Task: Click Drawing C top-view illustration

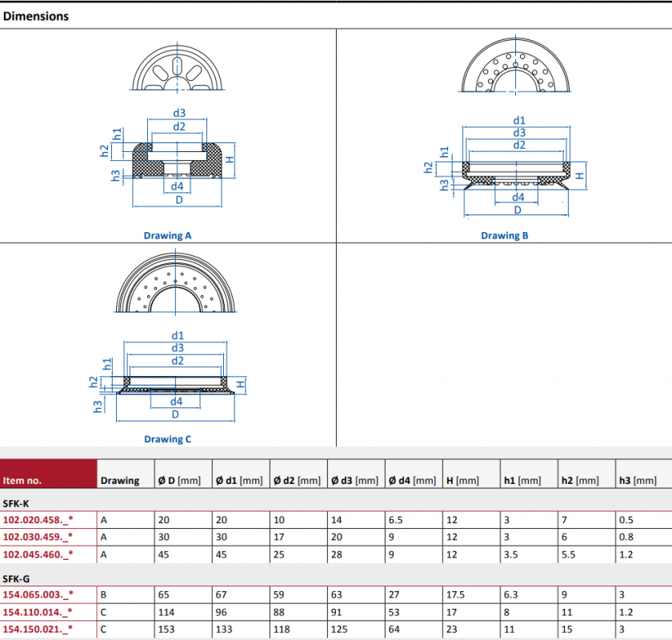Action: [x=176, y=283]
